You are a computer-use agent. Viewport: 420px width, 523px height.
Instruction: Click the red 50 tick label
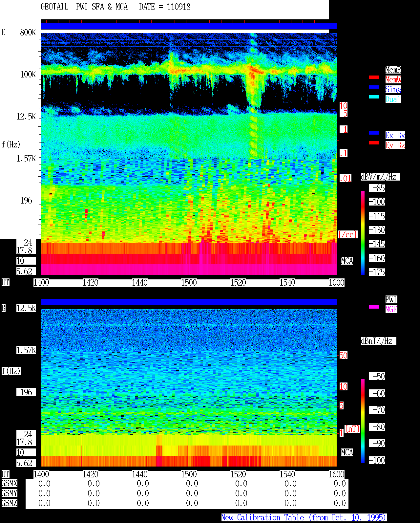[343, 355]
